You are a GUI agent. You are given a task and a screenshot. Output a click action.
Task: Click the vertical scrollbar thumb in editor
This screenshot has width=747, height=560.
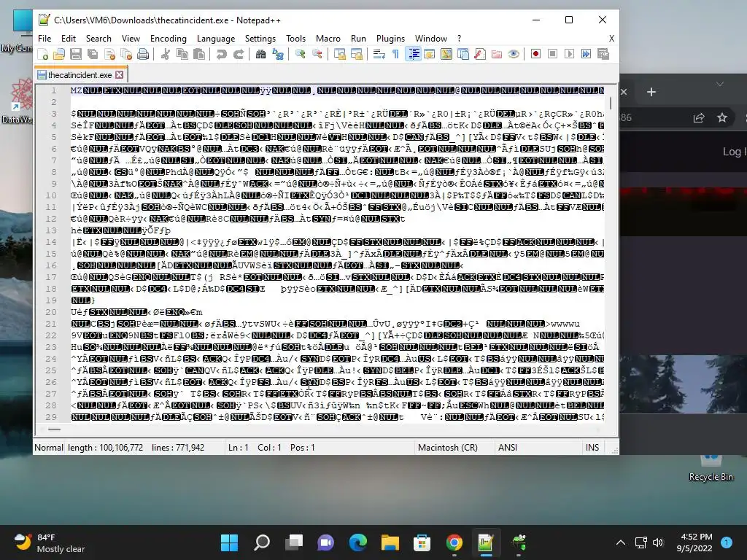(x=611, y=103)
